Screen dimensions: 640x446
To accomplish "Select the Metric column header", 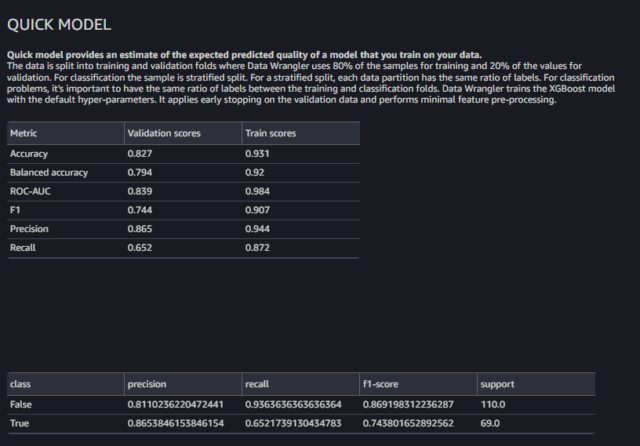I will pos(23,133).
